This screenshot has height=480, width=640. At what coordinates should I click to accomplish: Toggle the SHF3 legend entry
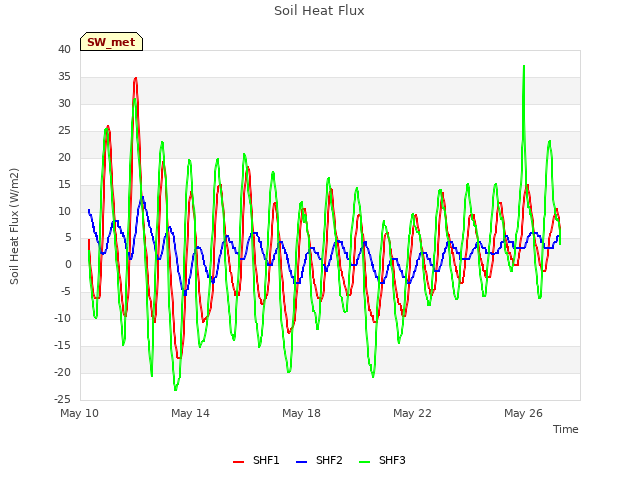pyautogui.click(x=382, y=460)
